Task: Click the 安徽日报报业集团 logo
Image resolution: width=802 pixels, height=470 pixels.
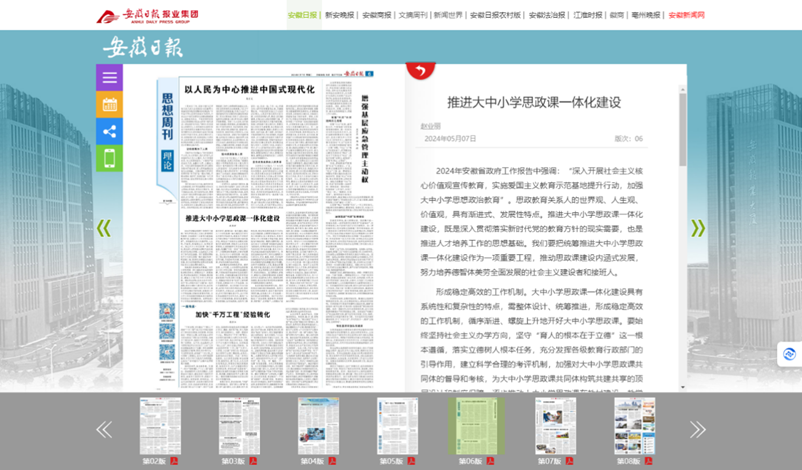Action: click(x=147, y=16)
